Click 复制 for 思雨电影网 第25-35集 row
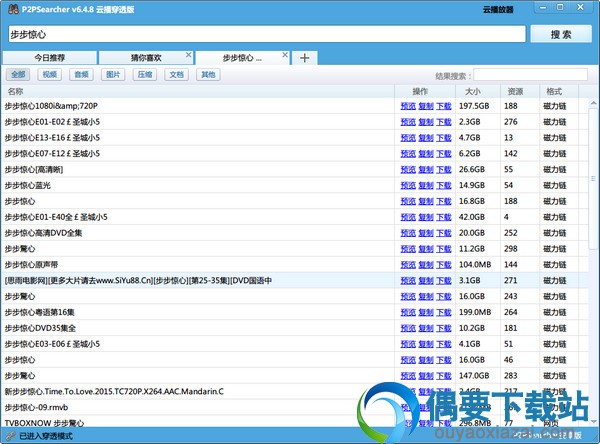The height and width of the screenshot is (444, 600). tap(426, 281)
